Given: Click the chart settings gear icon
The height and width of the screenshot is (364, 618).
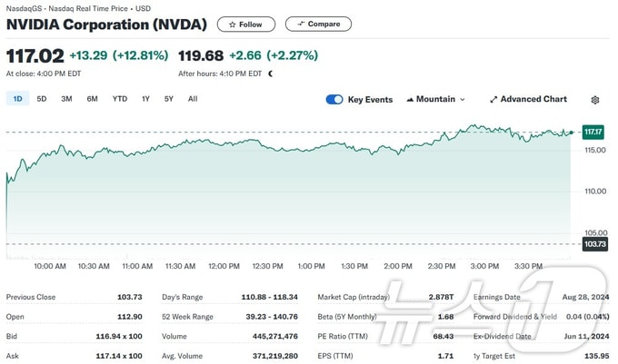Looking at the screenshot, I should (595, 100).
